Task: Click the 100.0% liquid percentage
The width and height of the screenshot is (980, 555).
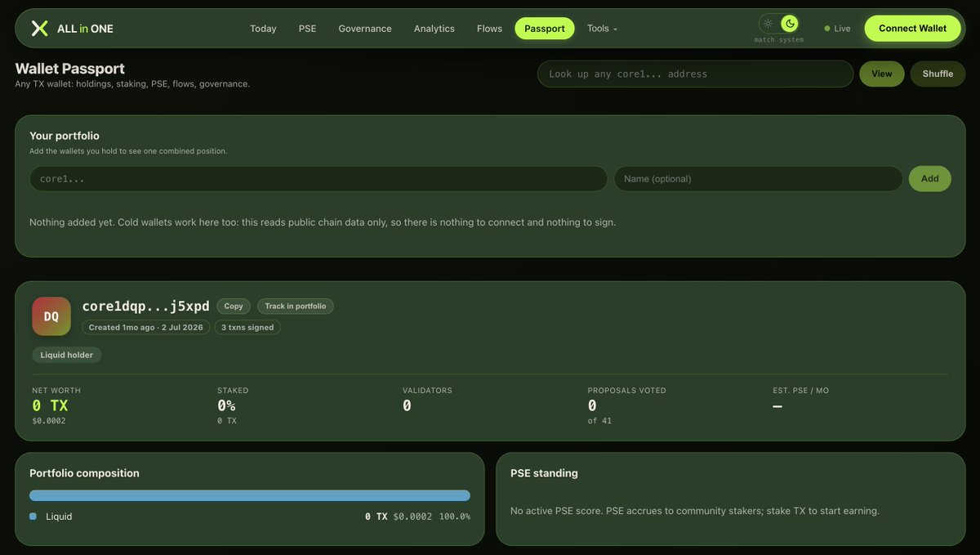Action: (x=455, y=517)
